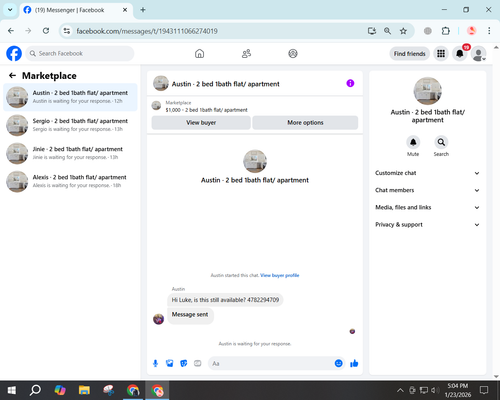The image size is (500, 400).
Task: Open the Jinie conversation in the list
Action: point(70,153)
